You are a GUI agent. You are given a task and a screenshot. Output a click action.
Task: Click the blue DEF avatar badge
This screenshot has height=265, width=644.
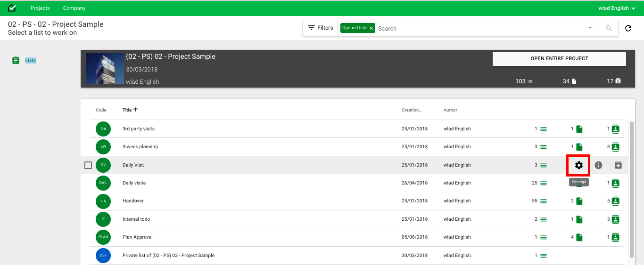(103, 256)
